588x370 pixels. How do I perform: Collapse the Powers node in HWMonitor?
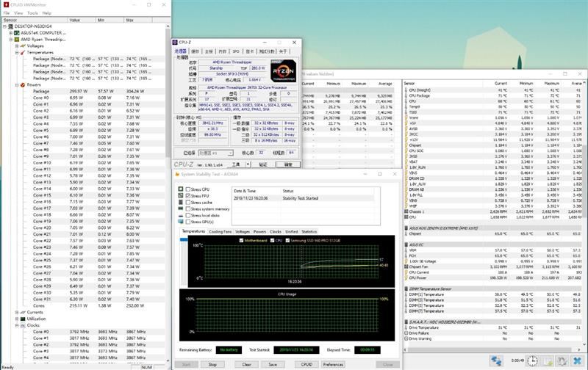[17, 85]
